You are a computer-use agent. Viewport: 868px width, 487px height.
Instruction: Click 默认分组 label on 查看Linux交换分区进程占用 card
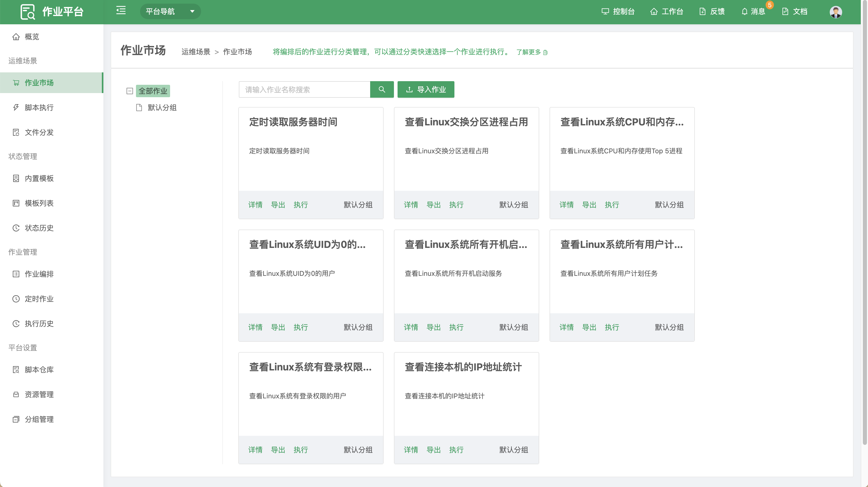[514, 205]
